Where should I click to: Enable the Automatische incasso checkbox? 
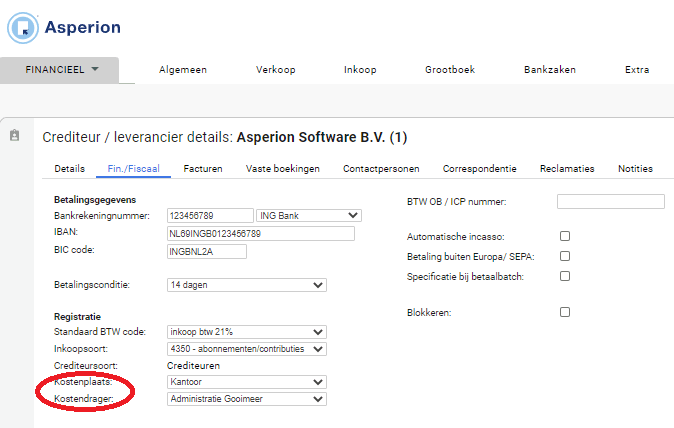coord(565,236)
